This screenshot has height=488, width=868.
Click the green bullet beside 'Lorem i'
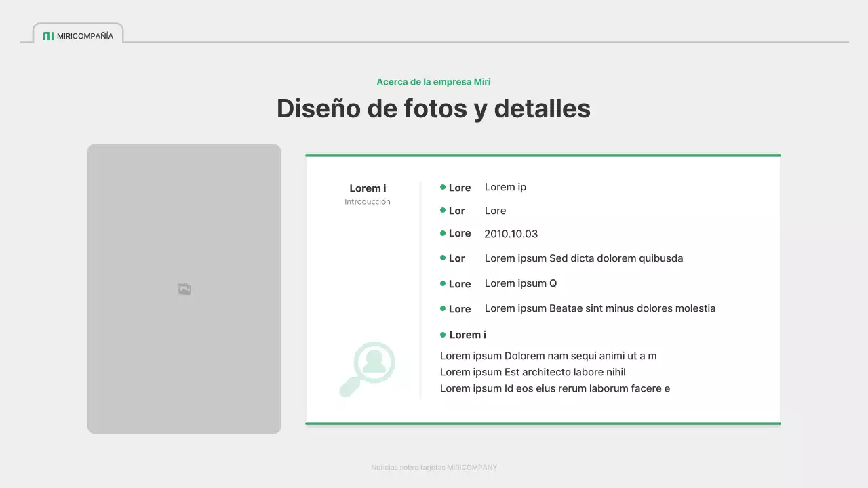444,334
